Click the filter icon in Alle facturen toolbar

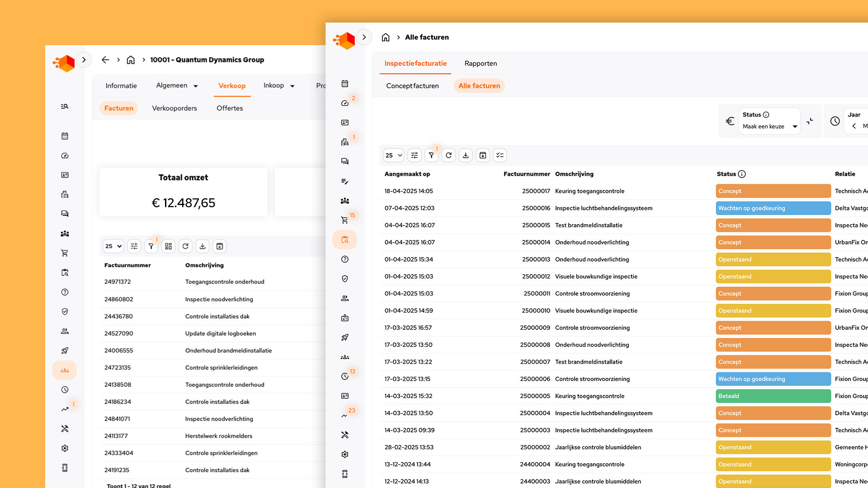coord(431,155)
